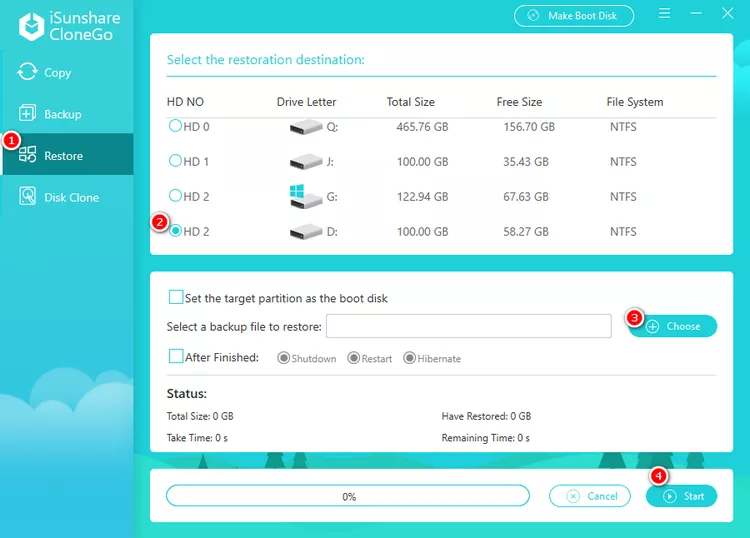
Task: Click the Drive Letter column header
Action: 306,102
